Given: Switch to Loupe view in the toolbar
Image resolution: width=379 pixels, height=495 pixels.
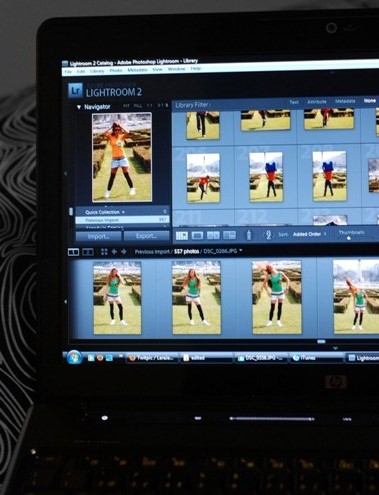Looking at the screenshot, I should [197, 235].
